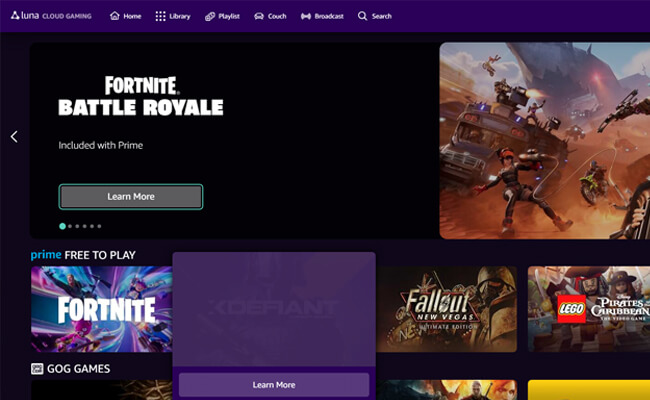This screenshot has height=400, width=650.
Task: Select the sixth carousel dot
Action: click(99, 226)
